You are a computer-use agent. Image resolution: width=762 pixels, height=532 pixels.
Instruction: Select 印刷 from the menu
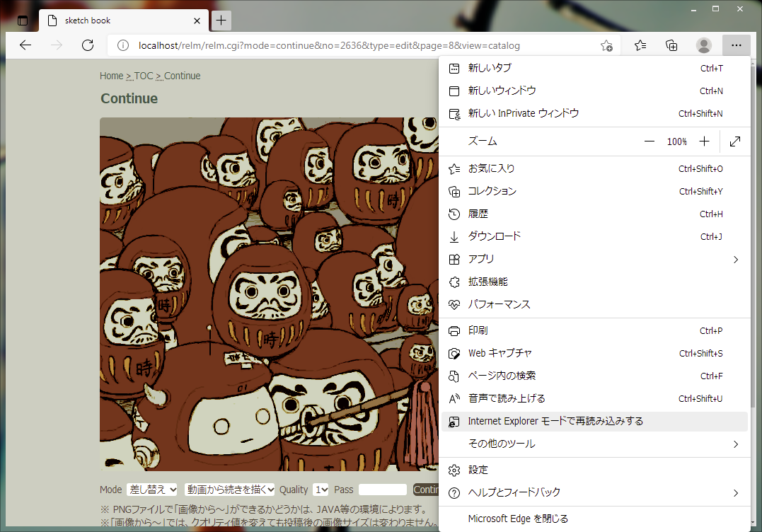pos(594,331)
